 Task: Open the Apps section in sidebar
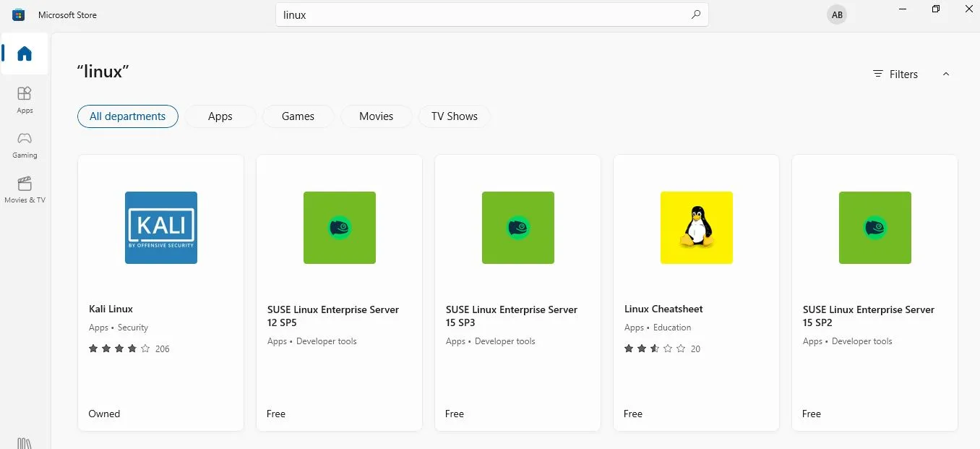pyautogui.click(x=25, y=100)
